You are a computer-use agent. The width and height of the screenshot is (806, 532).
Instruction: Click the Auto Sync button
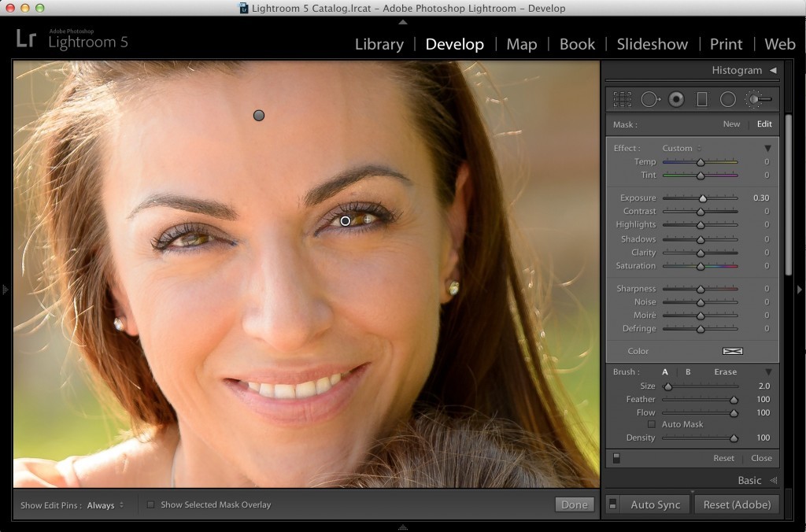click(655, 504)
